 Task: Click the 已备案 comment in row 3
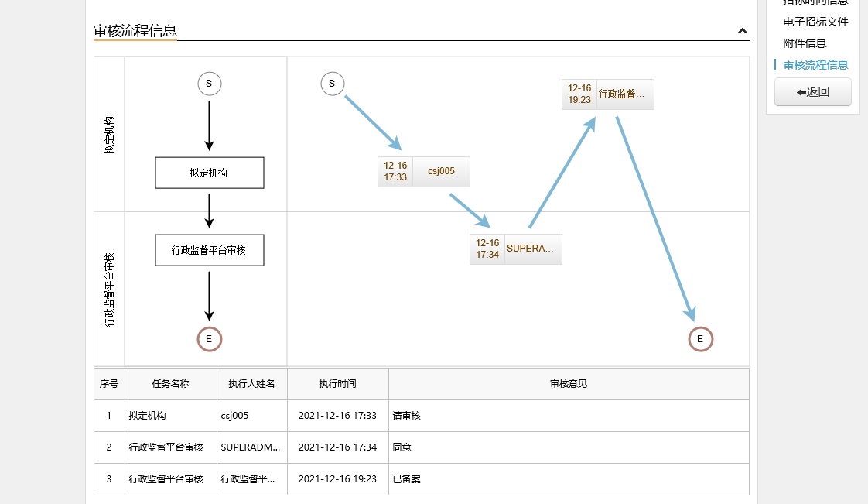(407, 478)
